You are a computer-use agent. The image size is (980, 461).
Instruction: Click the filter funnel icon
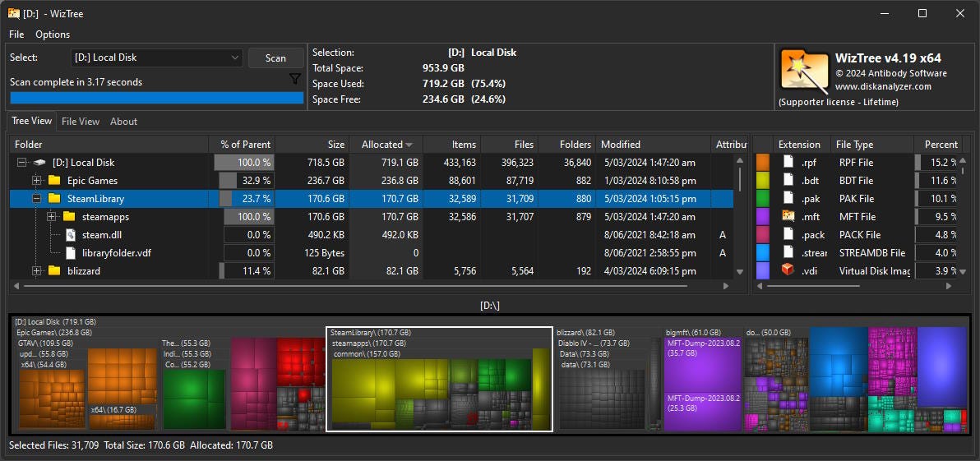[295, 79]
